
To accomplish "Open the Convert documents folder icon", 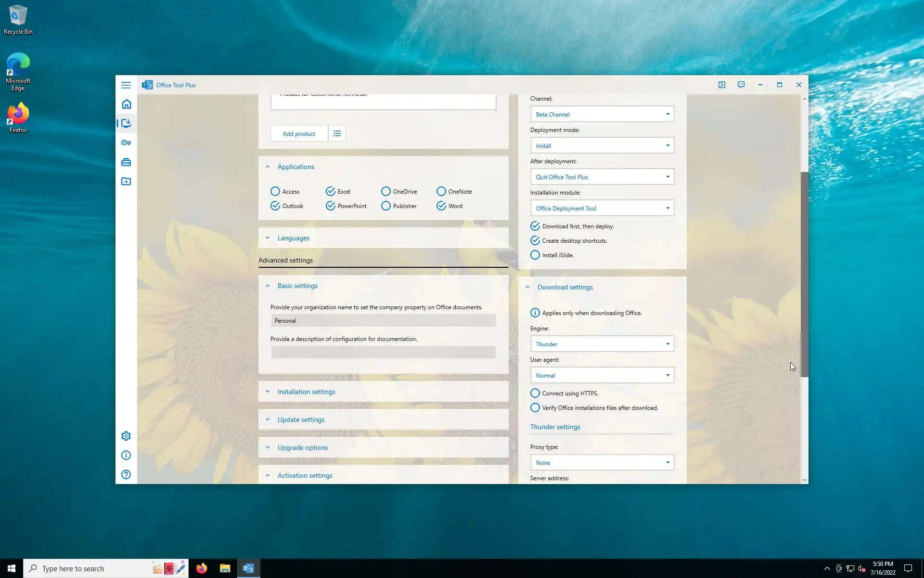I will (126, 182).
